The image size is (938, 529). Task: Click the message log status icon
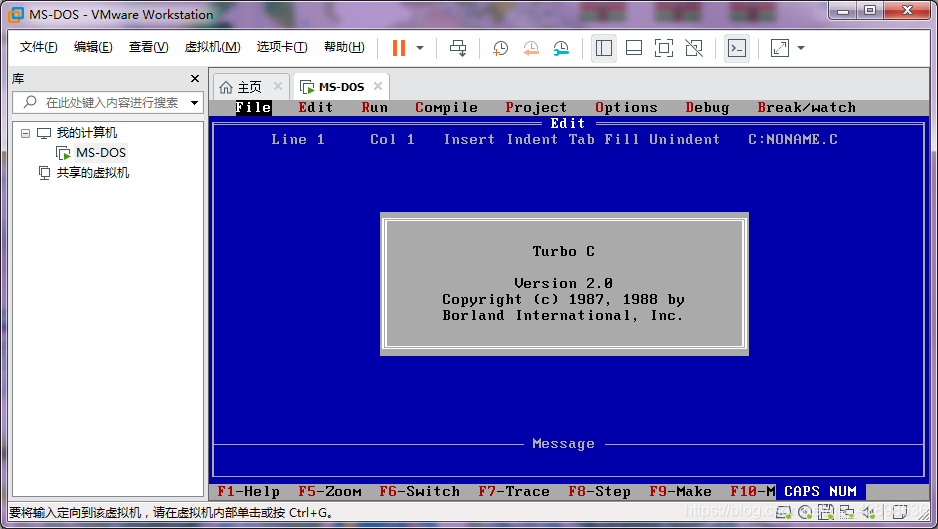pos(900,512)
